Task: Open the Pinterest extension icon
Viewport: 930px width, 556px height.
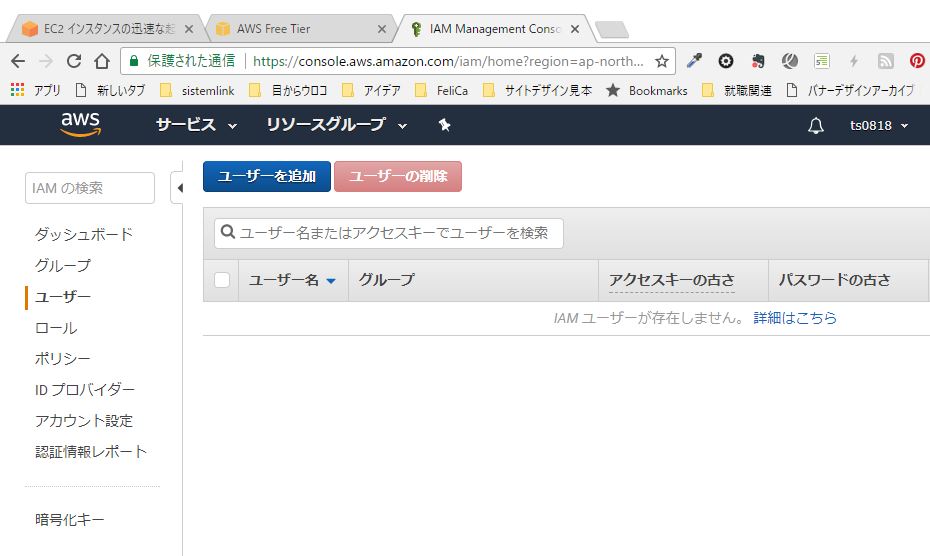Action: [x=917, y=61]
